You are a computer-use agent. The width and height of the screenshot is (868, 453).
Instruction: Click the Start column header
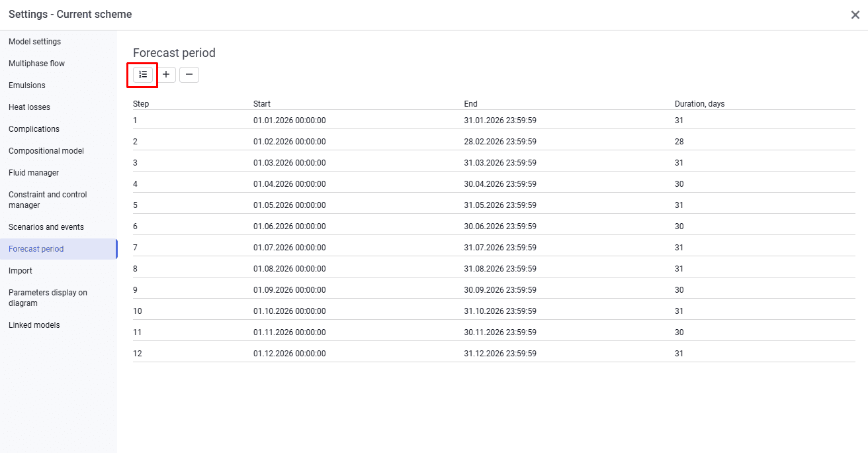point(262,104)
